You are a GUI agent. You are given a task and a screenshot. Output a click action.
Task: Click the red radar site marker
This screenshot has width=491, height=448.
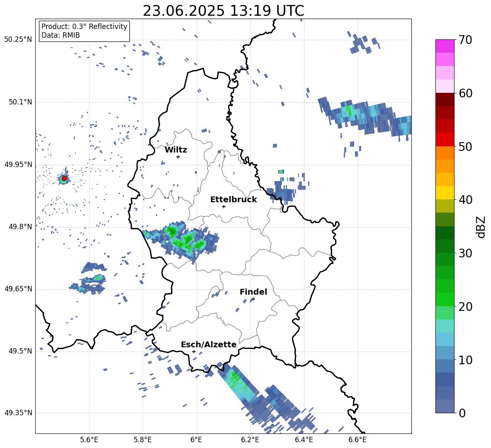[64, 178]
